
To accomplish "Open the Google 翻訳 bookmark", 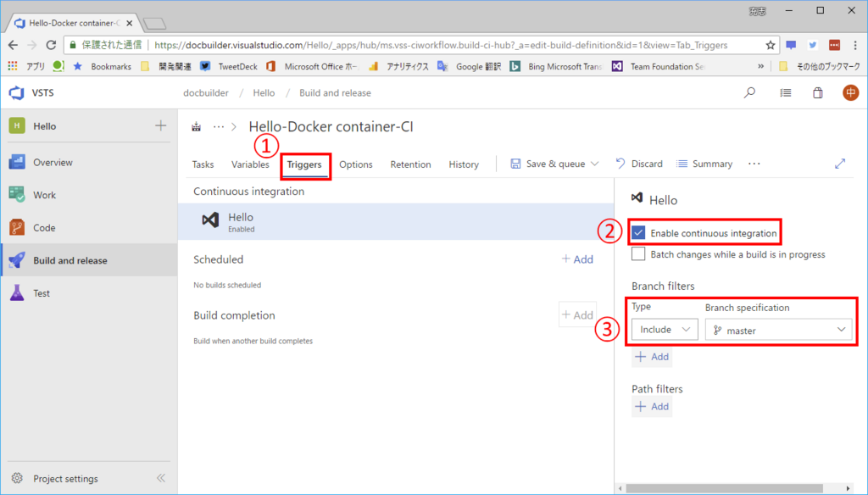I will click(470, 66).
